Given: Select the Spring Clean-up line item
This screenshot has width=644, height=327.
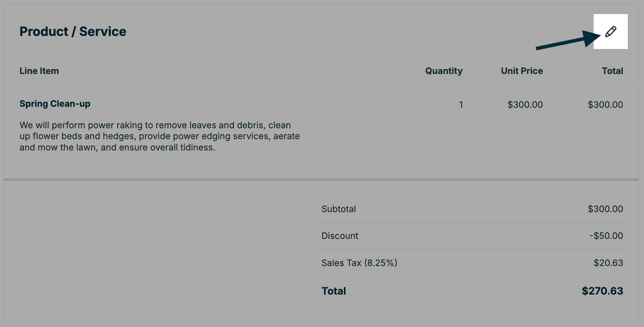Looking at the screenshot, I should point(55,104).
